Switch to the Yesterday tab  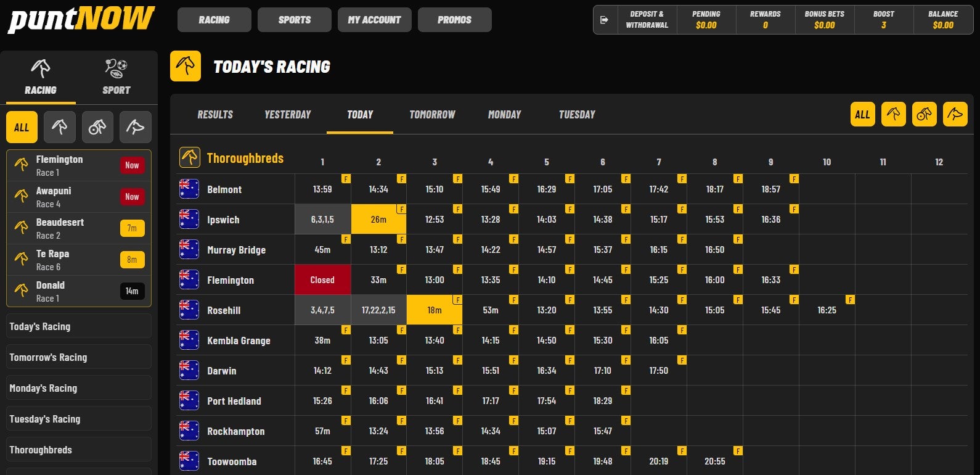288,114
